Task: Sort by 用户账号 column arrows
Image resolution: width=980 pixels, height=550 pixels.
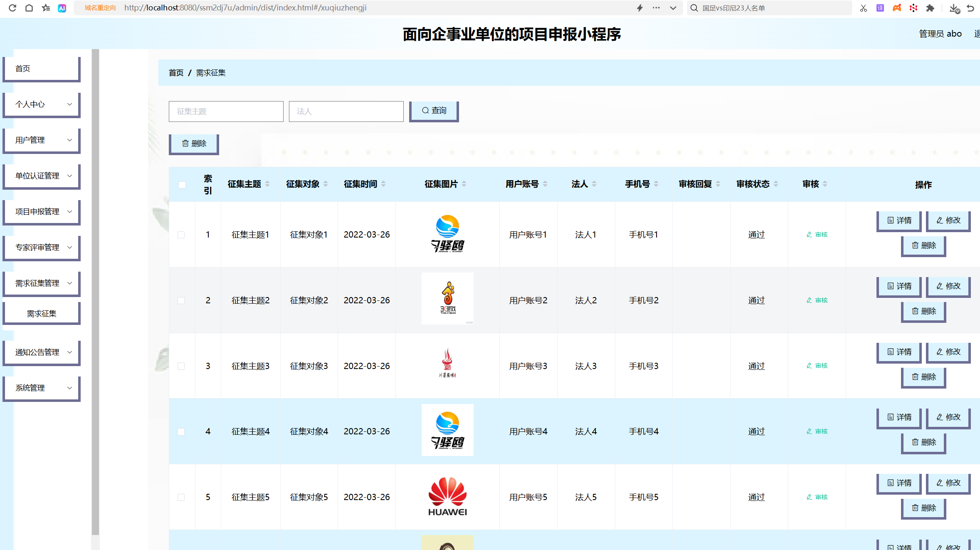Action: pyautogui.click(x=545, y=184)
